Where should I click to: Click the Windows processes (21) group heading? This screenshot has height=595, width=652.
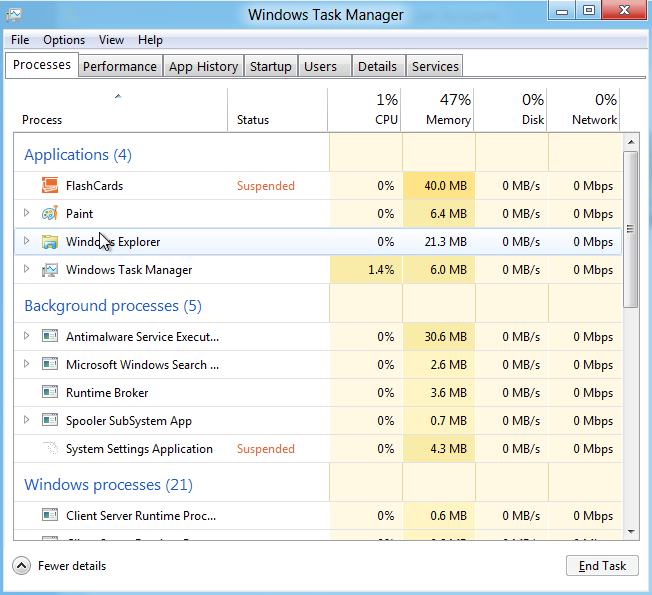point(109,485)
